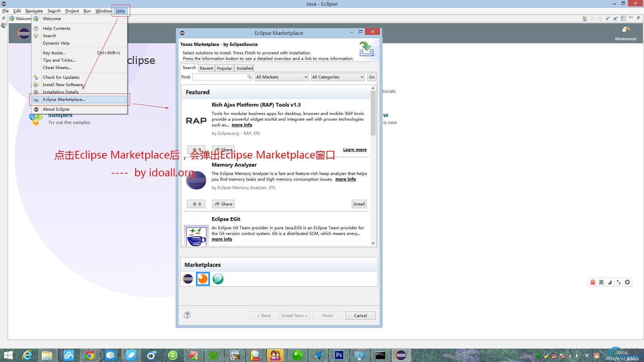Open the All Categories dropdown
This screenshot has width=644, height=362.
click(x=338, y=77)
